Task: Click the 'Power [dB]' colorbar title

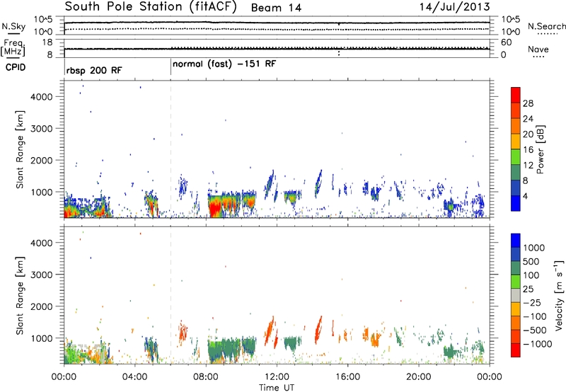Action: coord(541,149)
